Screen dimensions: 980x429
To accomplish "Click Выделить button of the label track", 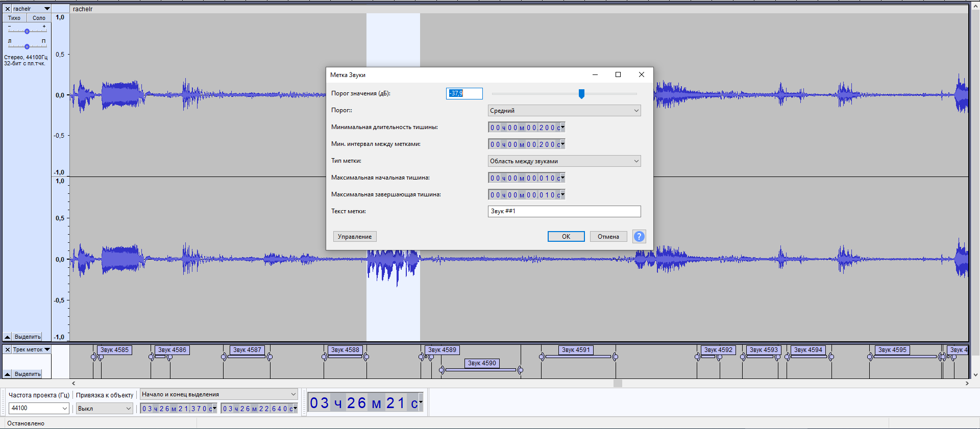I will click(27, 374).
